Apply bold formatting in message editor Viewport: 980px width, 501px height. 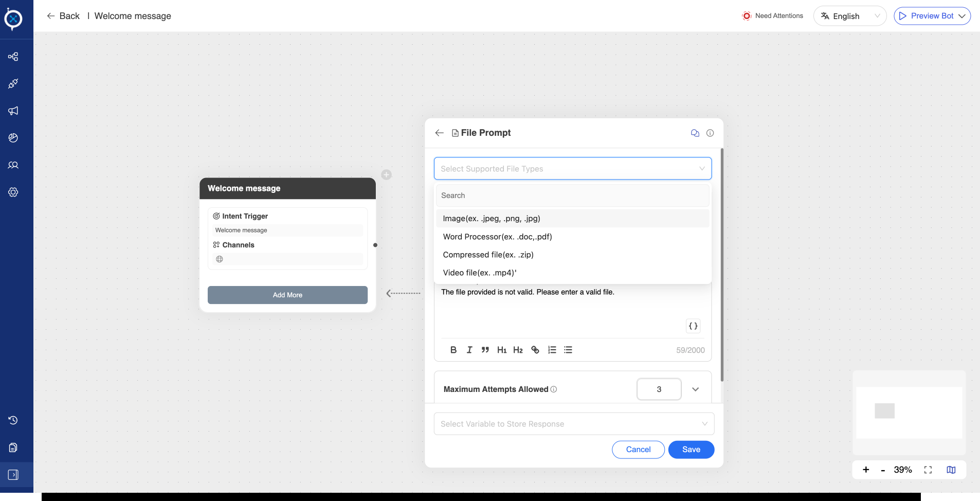click(x=453, y=350)
